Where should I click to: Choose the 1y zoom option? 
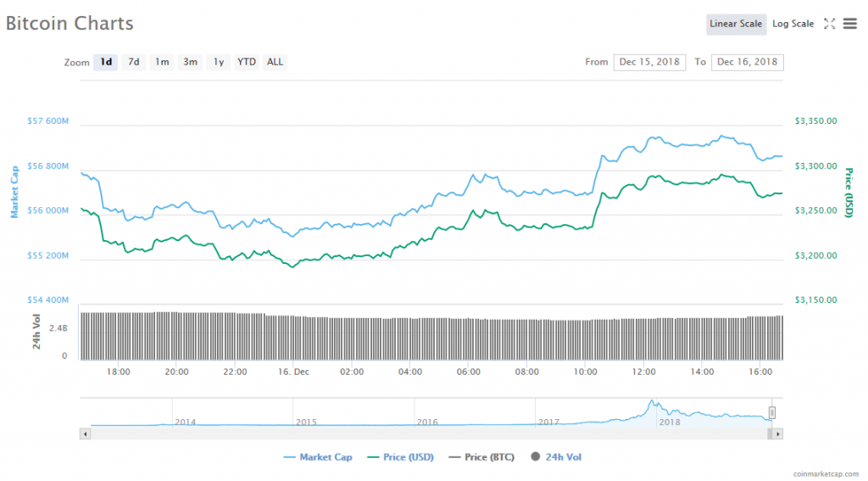[x=219, y=62]
